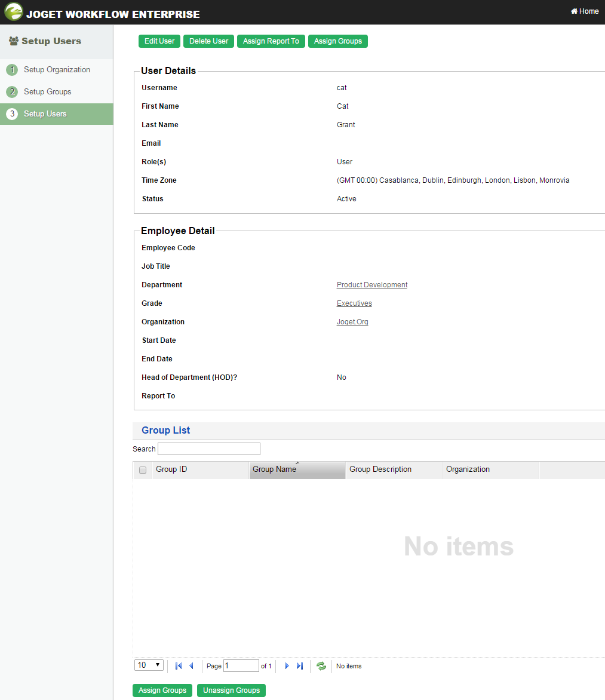Toggle the select-all groups checkbox
Screen dimensions: 605x700
pyautogui.click(x=143, y=470)
